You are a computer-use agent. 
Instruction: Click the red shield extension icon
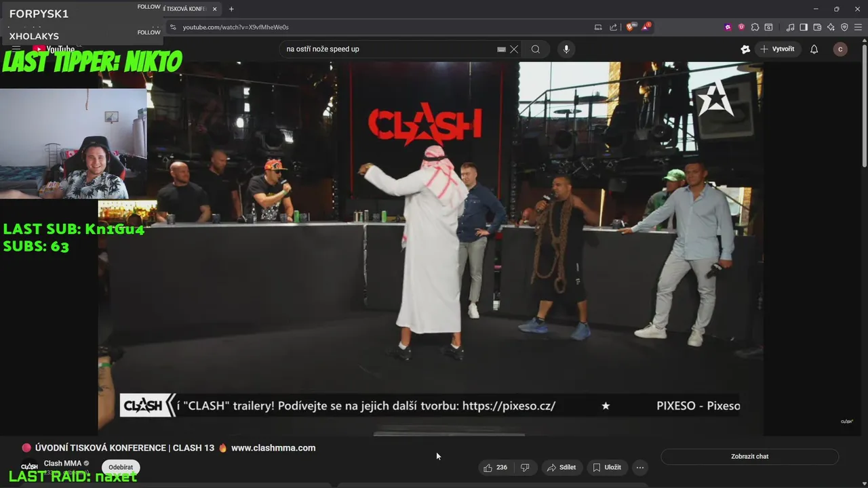pyautogui.click(x=741, y=27)
